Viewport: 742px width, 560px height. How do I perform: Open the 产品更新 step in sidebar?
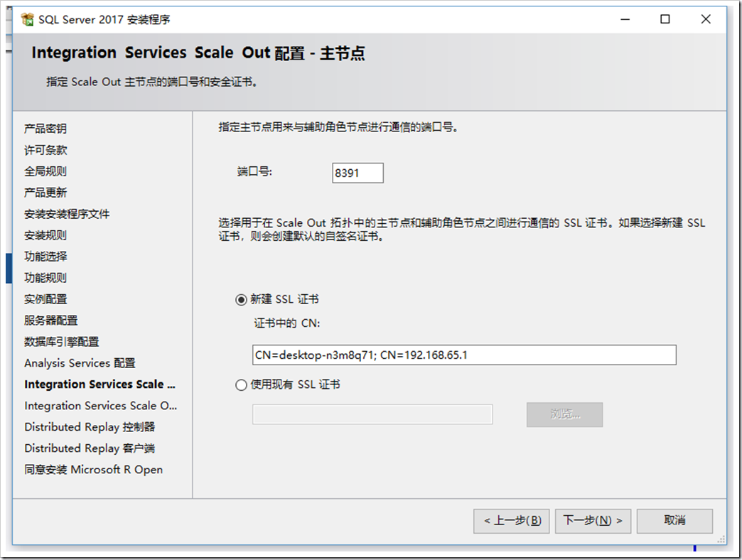(x=45, y=193)
